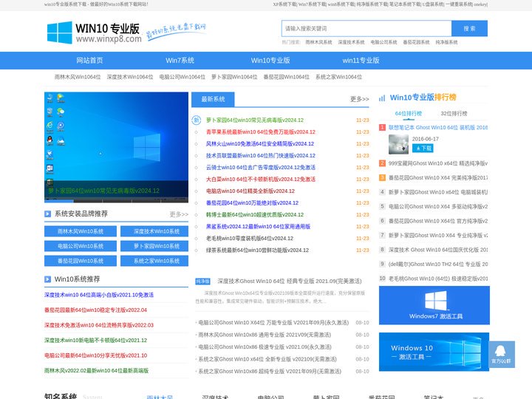Image resolution: width=532 pixels, height=399 pixels.
Task: Click the 搜索 button
Action: (x=470, y=29)
